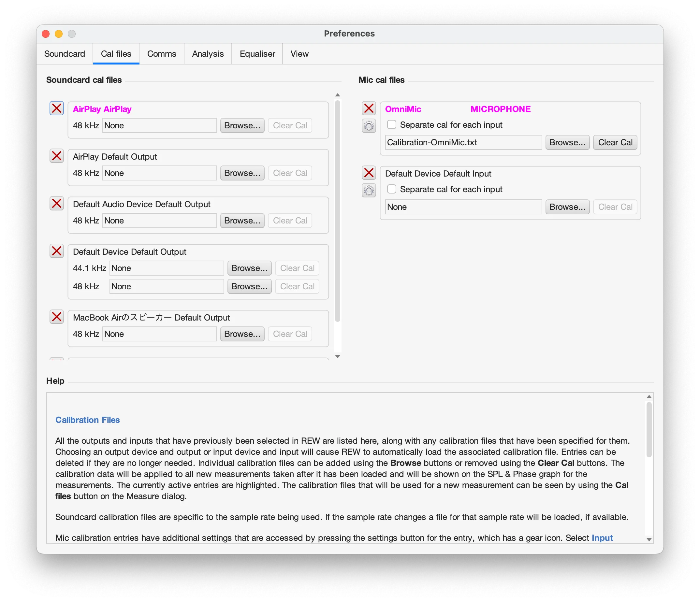Open gear settings for Default Device Default Input
Image resolution: width=700 pixels, height=602 pixels.
click(x=369, y=191)
